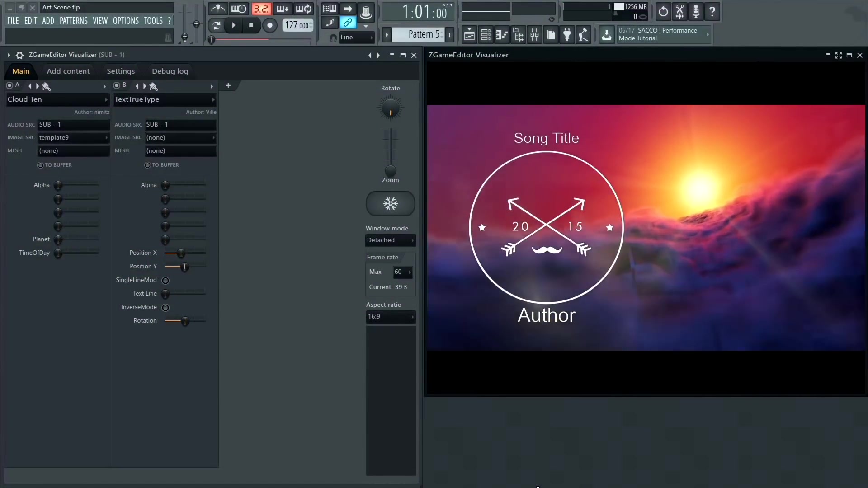Open layer B image source (none) dropdown
868x488 pixels.
(x=180, y=137)
